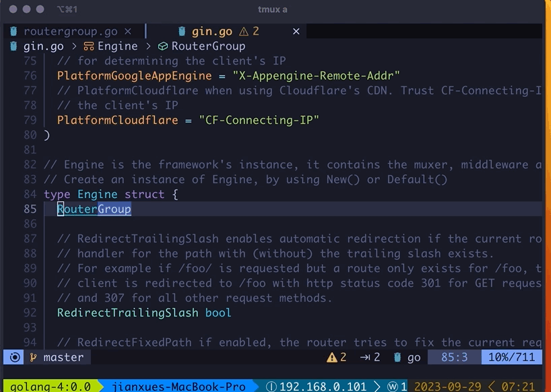Click PlatformGoogleAppEngine constant on line 76
Screen dimensions: 551x392
click(135, 76)
